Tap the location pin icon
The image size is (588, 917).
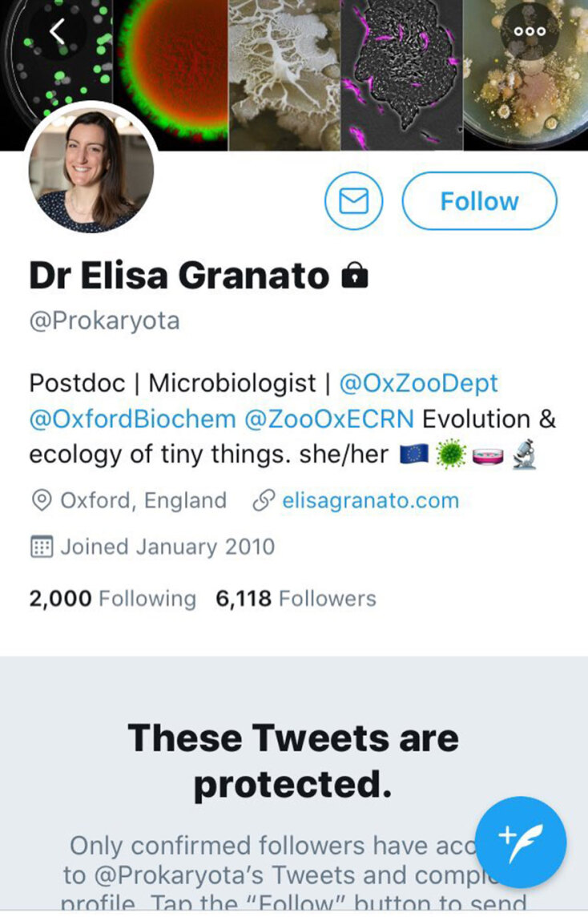(40, 501)
